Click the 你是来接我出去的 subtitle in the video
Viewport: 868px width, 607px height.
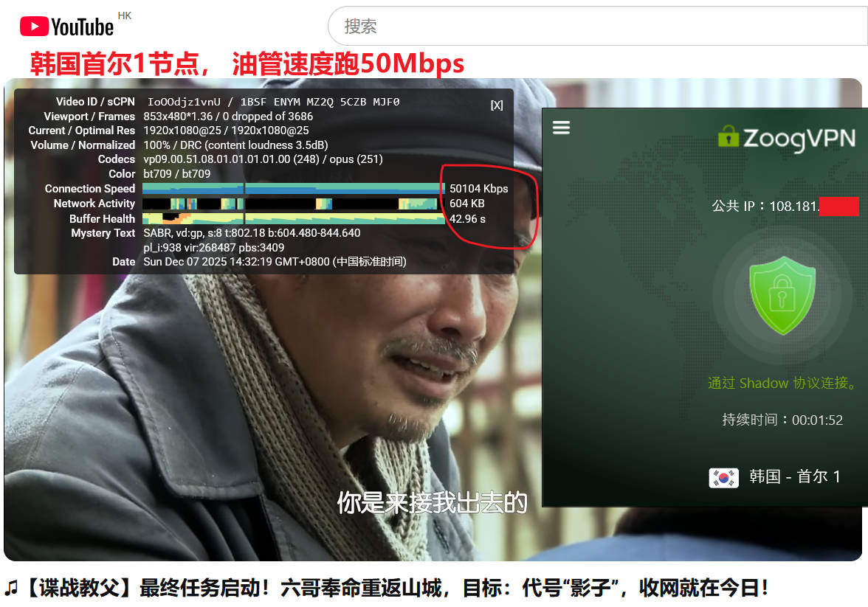point(432,503)
